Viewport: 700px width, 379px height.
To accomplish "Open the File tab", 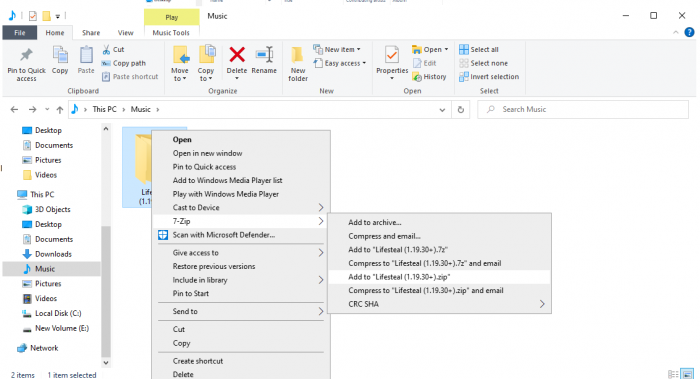I will (20, 33).
